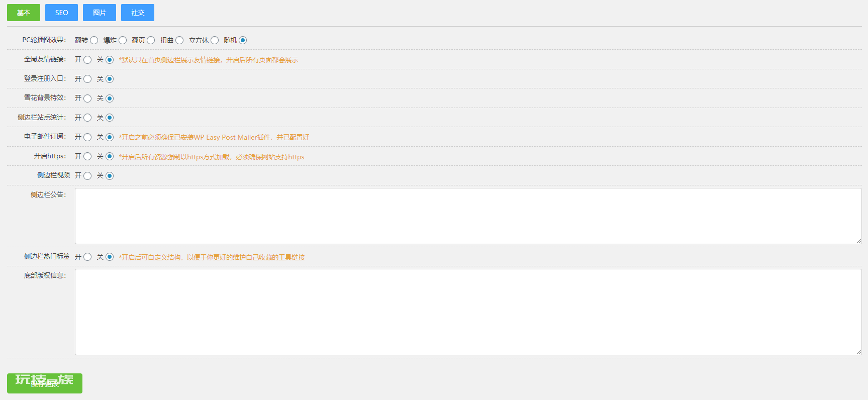This screenshot has width=868, height=400.
Task: Enable 侧边栏热门标签 with 开 radio
Action: [x=87, y=257]
